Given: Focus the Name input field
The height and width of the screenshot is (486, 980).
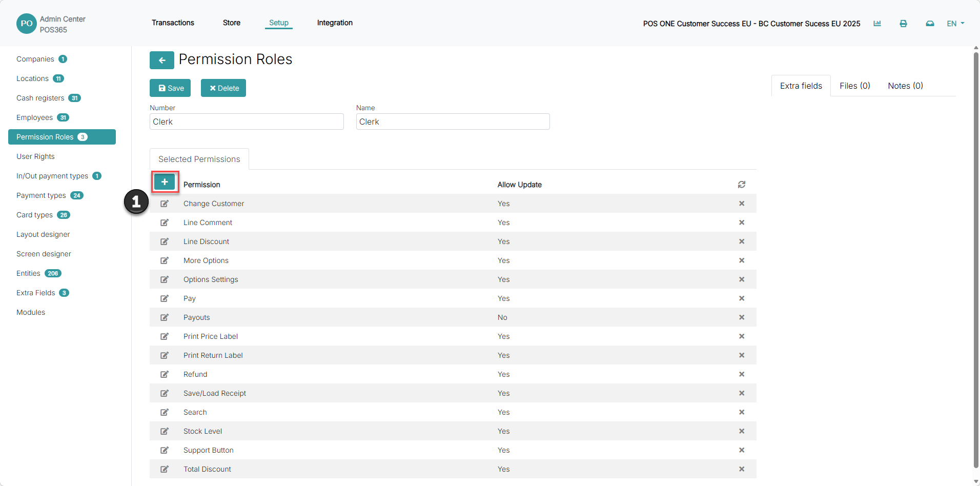Looking at the screenshot, I should coord(453,121).
